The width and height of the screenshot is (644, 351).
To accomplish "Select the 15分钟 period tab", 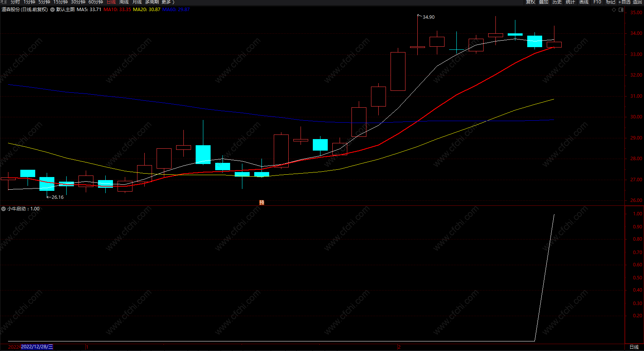I will coord(60,2).
